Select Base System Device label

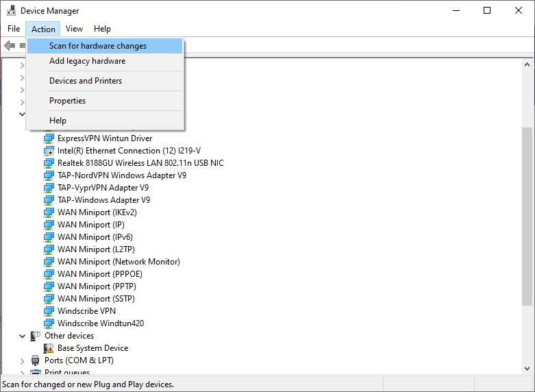click(92, 348)
